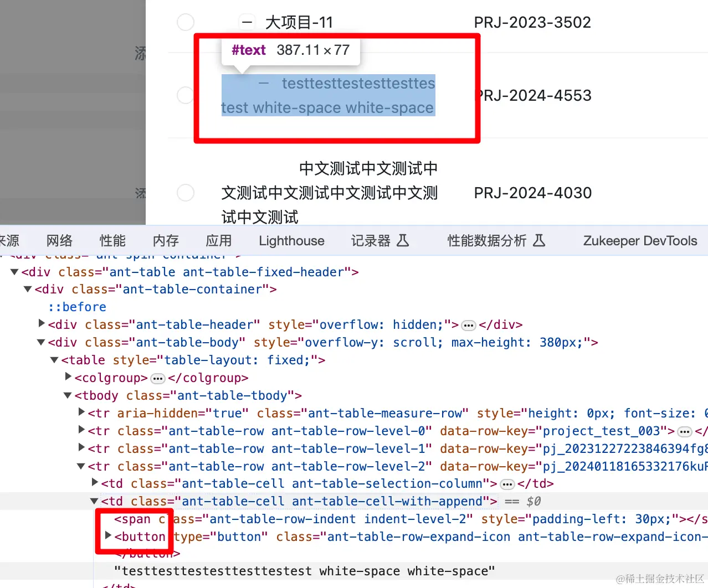Click ellipsis icon in ant-table-selection-column cell
Image resolution: width=708 pixels, height=588 pixels.
[507, 483]
